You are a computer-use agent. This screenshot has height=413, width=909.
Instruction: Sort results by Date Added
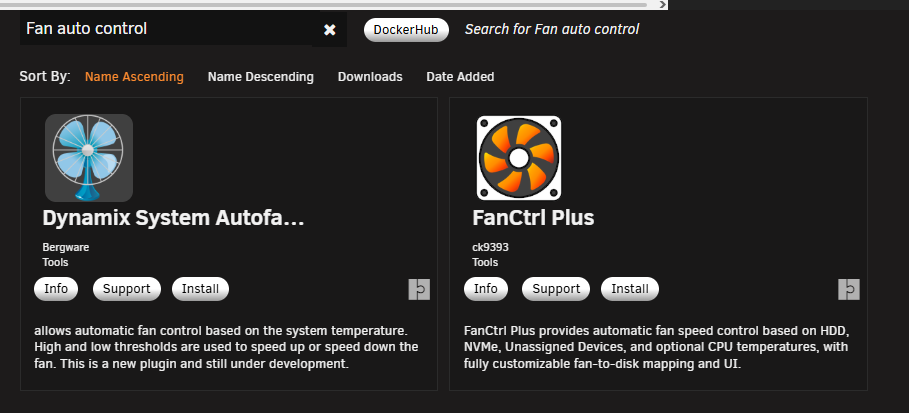[x=460, y=77]
